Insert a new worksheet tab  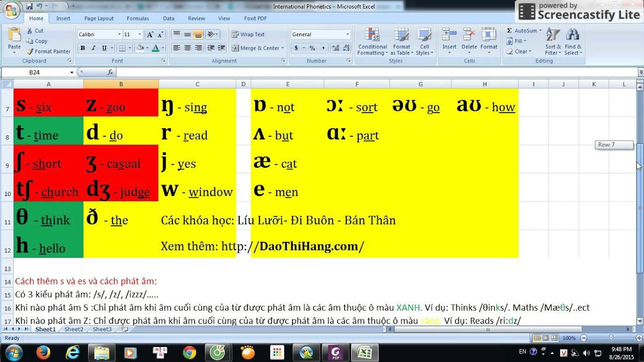(x=124, y=329)
